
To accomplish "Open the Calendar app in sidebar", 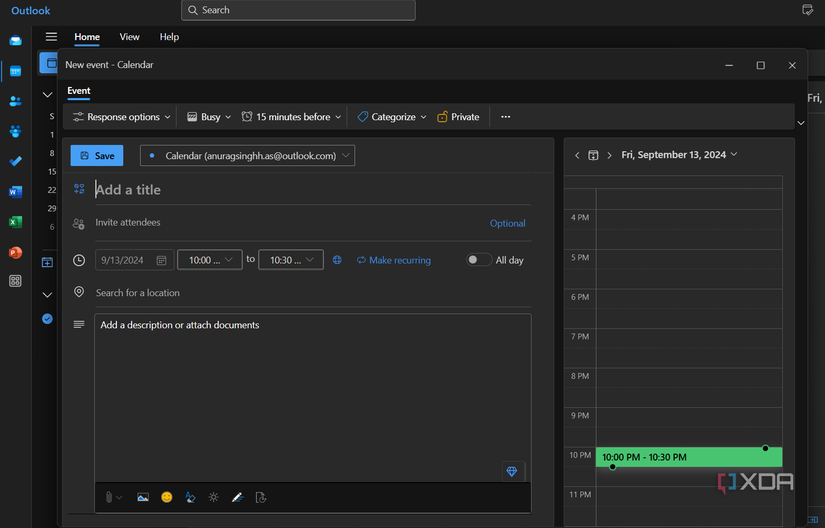I will [15, 71].
